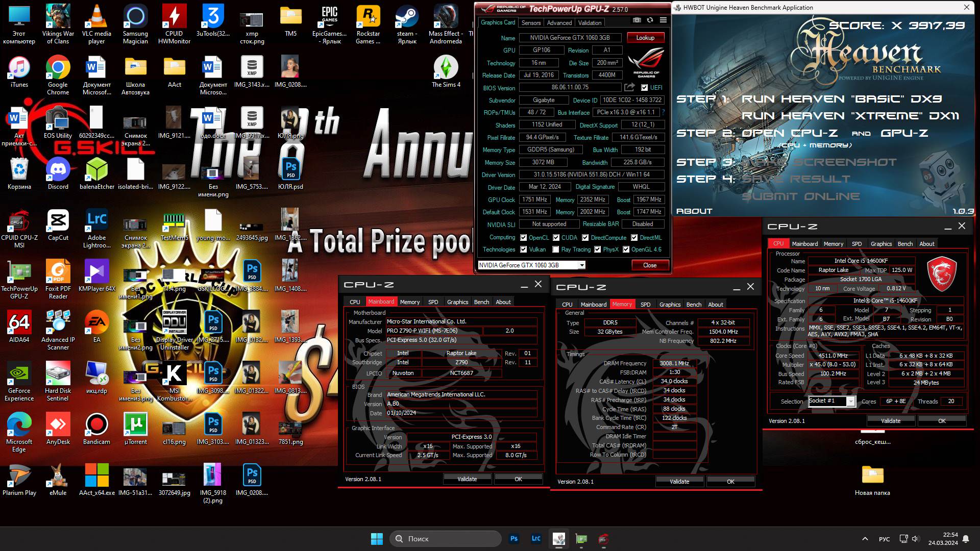Open the Новая папка folder on desktop

[872, 480]
